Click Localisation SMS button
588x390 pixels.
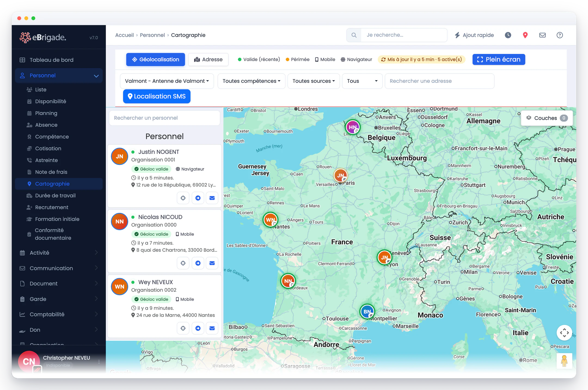[157, 96]
